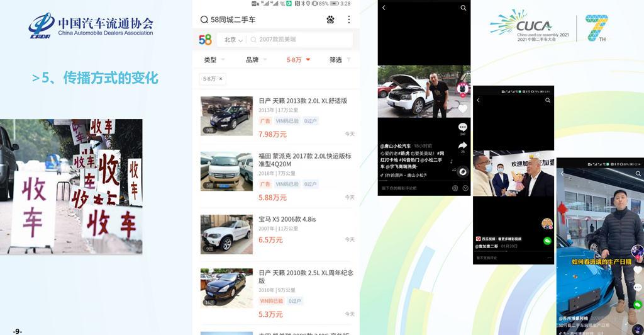Click the 5.3万元 price
The height and width of the screenshot is (335, 644).
[x=270, y=314]
